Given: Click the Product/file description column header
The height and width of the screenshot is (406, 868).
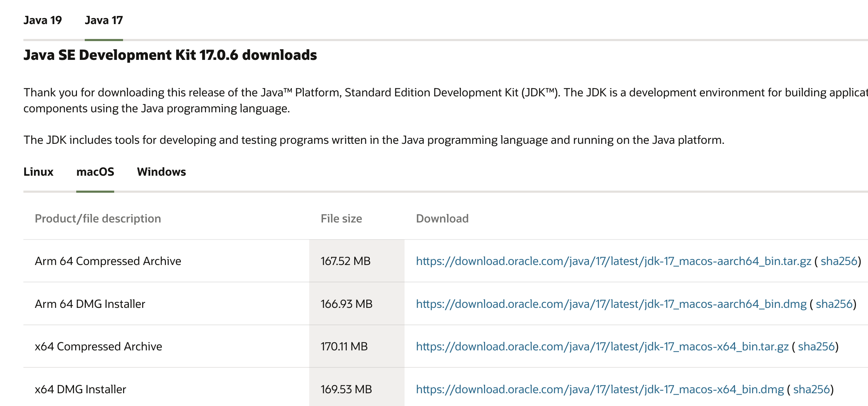Looking at the screenshot, I should tap(98, 219).
